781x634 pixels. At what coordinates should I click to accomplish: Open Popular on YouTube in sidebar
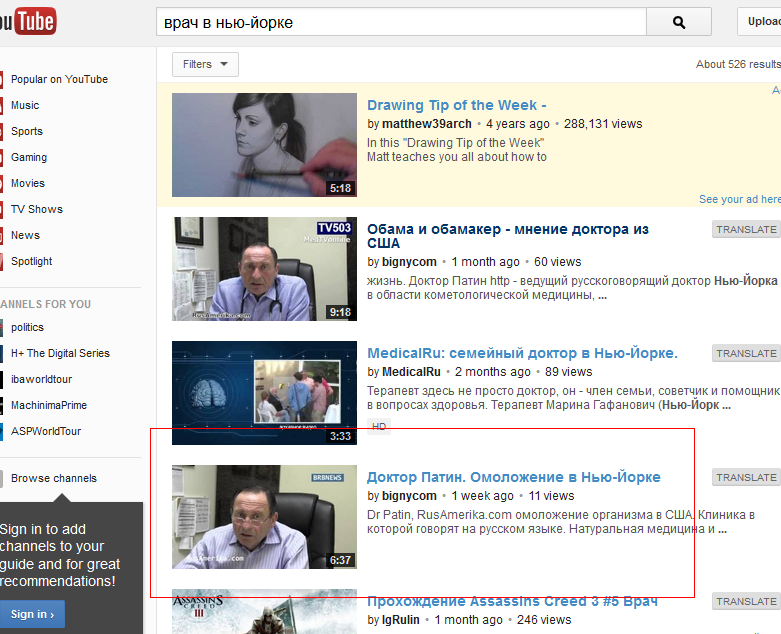tap(59, 79)
